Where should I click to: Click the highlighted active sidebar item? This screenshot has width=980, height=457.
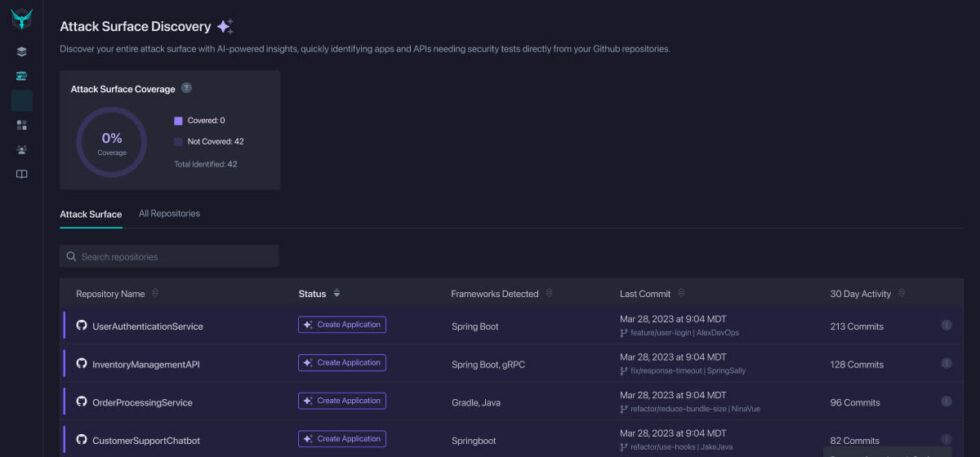coord(22,101)
